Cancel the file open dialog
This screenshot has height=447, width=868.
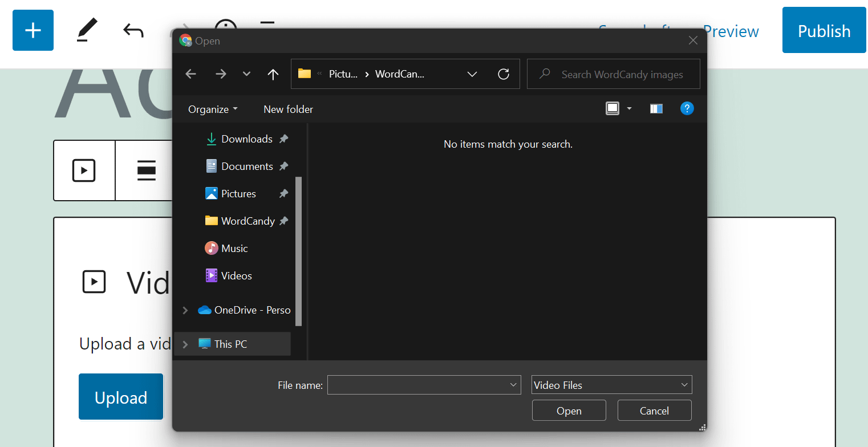654,410
